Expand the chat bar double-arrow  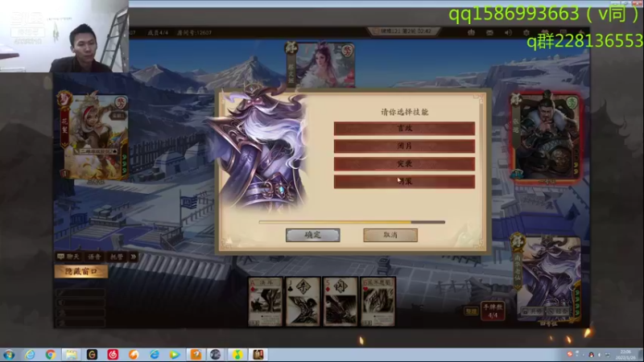(x=134, y=257)
